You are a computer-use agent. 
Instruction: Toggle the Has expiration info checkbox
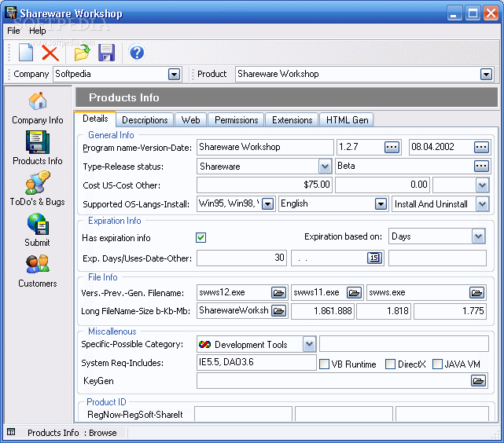[x=201, y=237]
